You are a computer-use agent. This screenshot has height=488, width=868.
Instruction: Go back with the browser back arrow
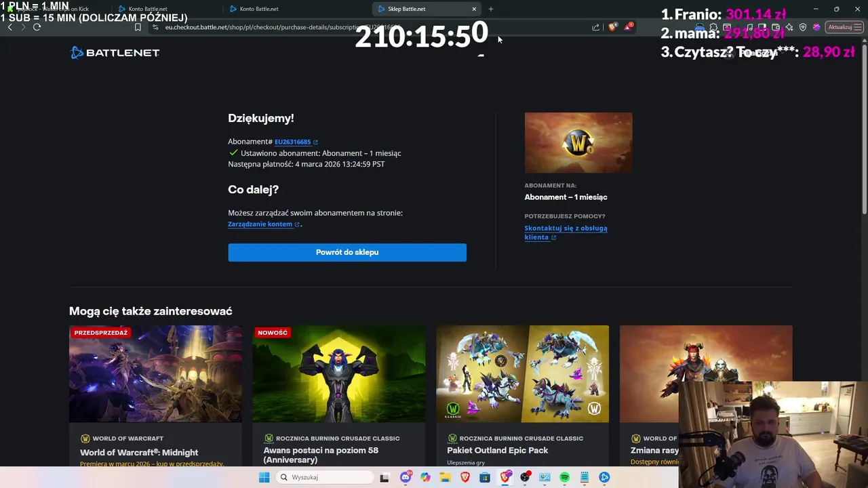tap(9, 27)
